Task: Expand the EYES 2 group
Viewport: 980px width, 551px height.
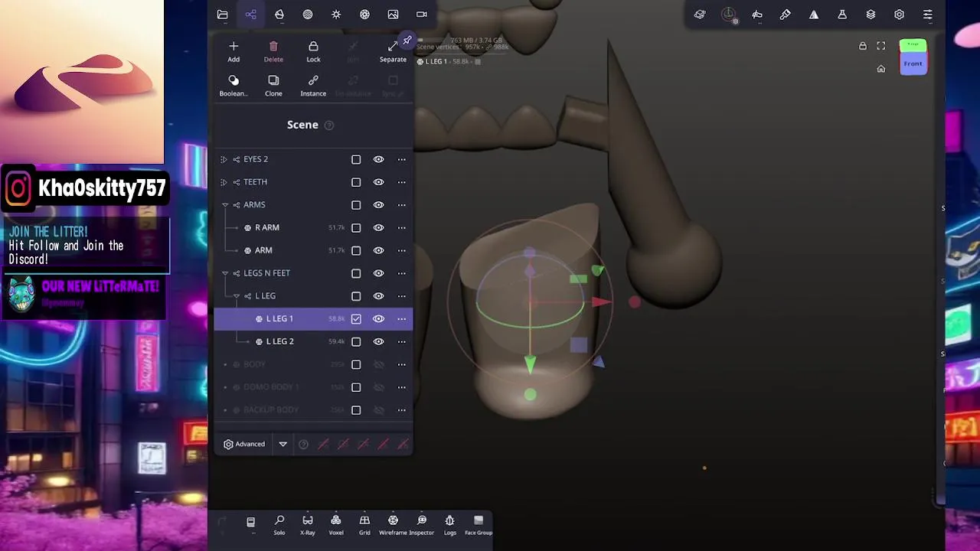Action: pos(224,159)
